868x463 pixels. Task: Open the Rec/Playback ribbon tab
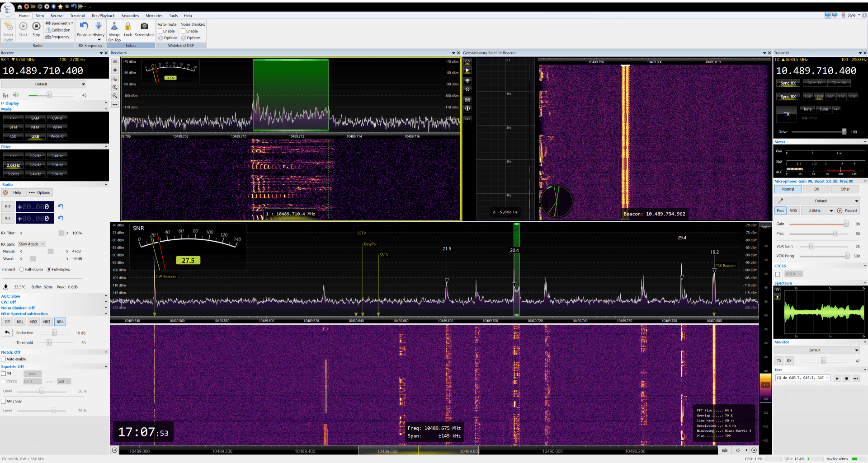click(103, 15)
